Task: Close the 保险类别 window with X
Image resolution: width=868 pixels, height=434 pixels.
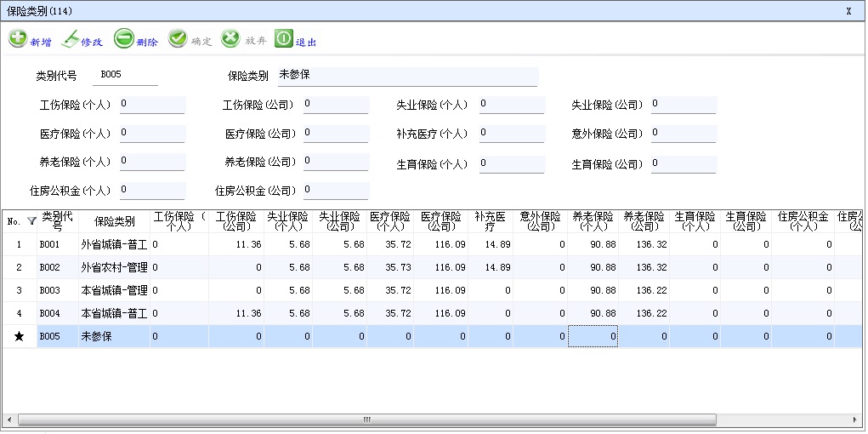Action: coord(848,11)
